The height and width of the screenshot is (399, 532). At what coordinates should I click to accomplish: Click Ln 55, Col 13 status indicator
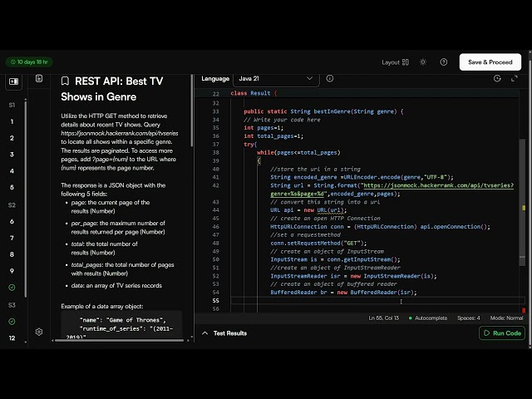pos(384,318)
